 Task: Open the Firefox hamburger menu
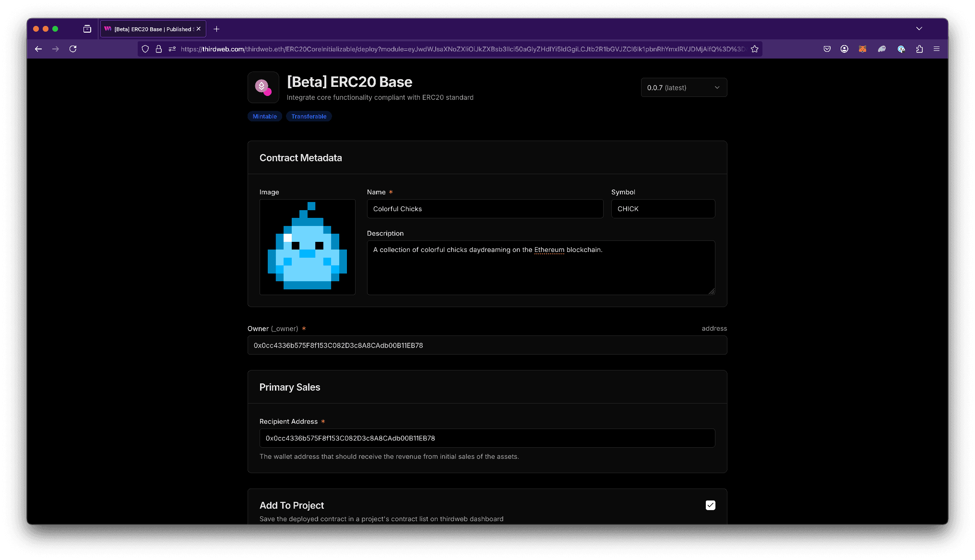936,48
